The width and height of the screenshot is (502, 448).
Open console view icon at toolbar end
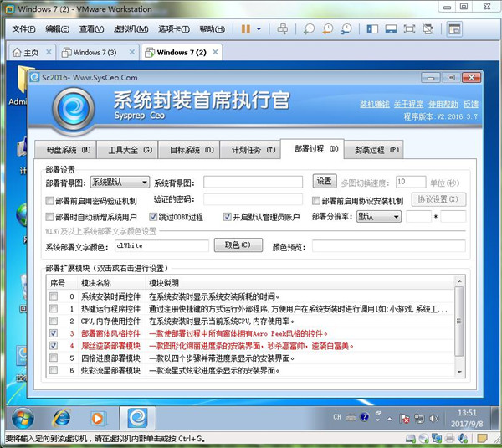click(x=454, y=29)
